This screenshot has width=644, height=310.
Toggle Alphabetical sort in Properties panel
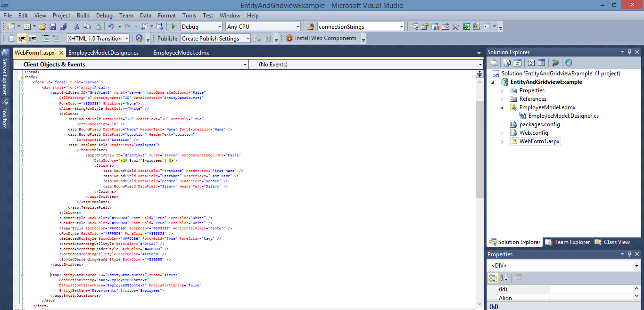click(x=503, y=278)
